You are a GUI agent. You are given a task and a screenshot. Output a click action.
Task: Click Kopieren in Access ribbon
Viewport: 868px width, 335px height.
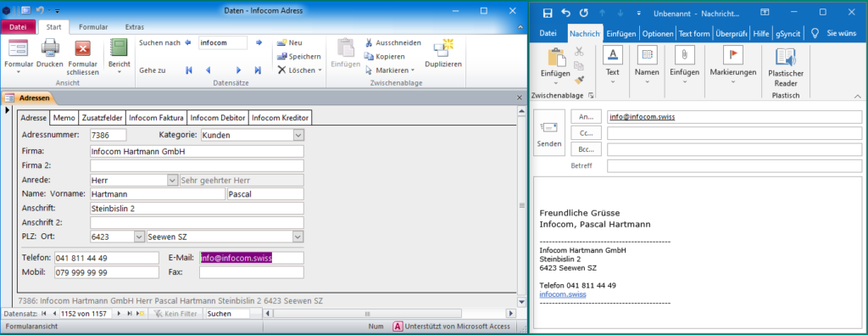(384, 57)
